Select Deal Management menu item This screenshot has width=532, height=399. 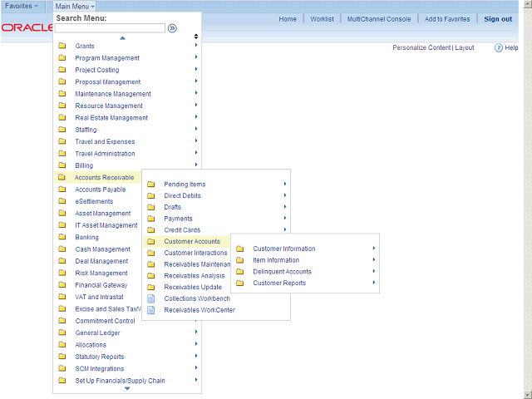pyautogui.click(x=101, y=261)
